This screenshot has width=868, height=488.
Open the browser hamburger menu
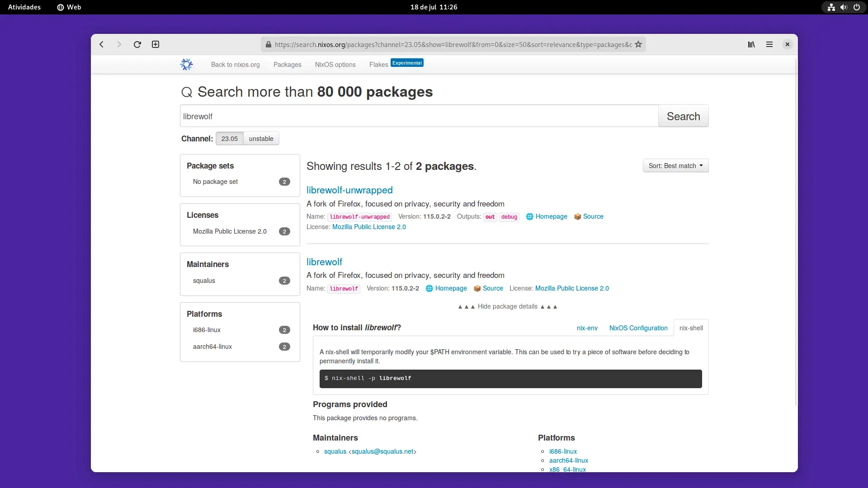(769, 44)
